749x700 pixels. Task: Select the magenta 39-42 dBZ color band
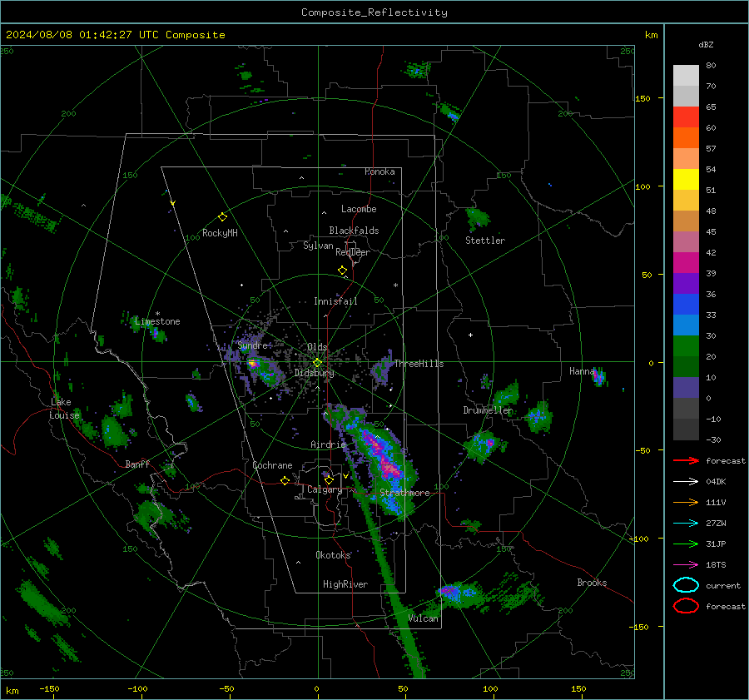coord(686,263)
